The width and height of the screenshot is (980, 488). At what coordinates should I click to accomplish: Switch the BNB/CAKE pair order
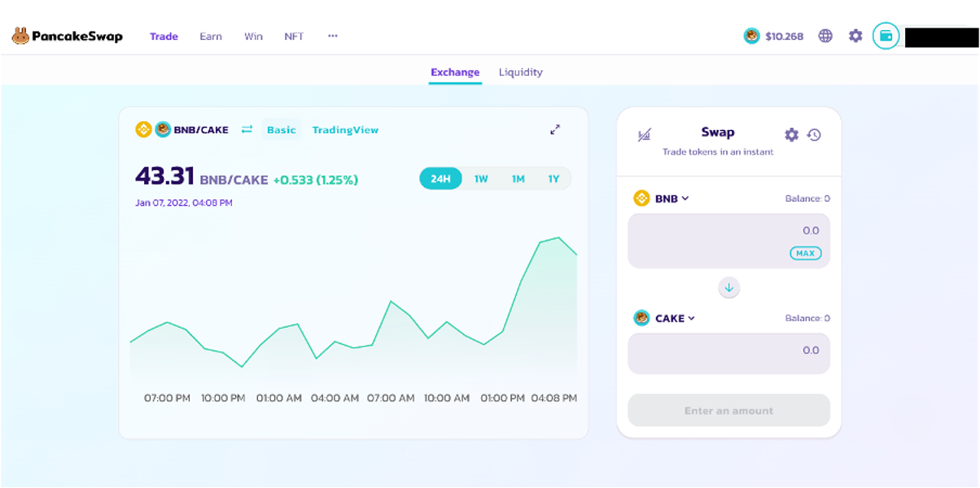point(247,129)
